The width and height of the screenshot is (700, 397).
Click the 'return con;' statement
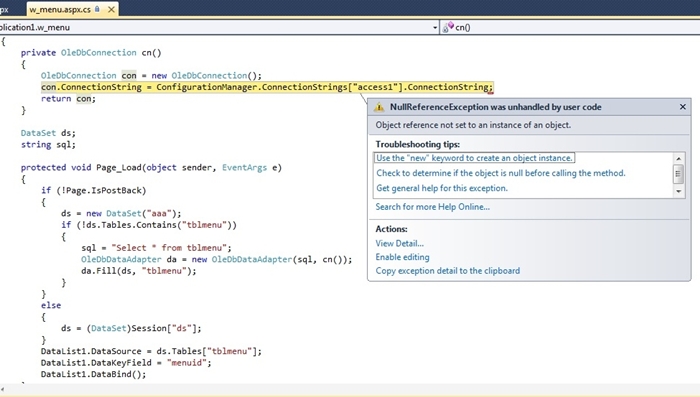point(68,99)
